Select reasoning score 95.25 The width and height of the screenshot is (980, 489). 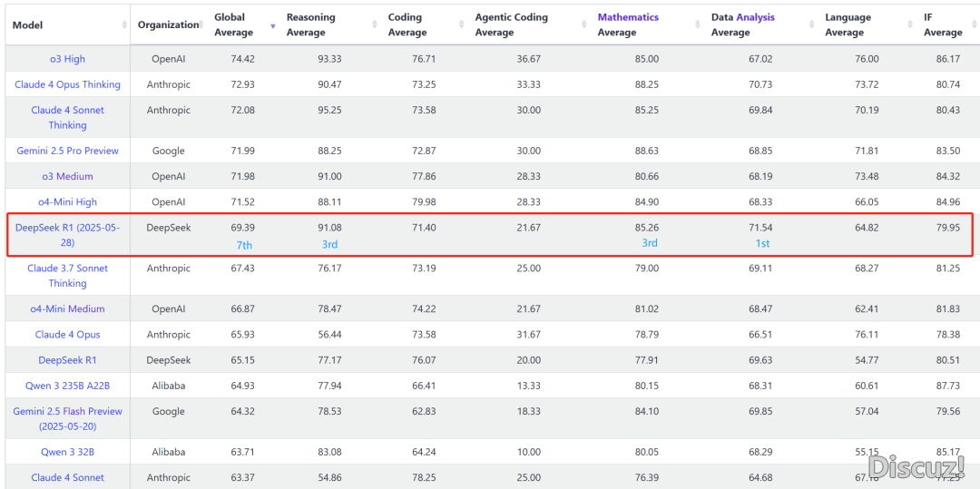[x=329, y=109]
